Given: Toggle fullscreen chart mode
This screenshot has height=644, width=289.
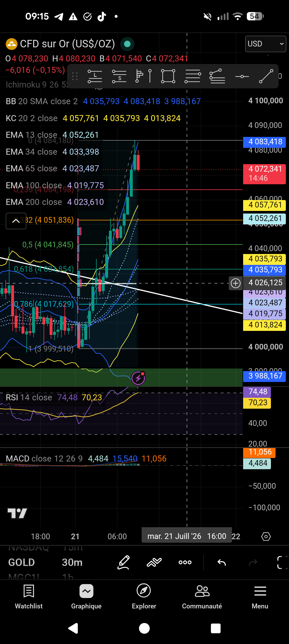Looking at the screenshot, I should 283,562.
